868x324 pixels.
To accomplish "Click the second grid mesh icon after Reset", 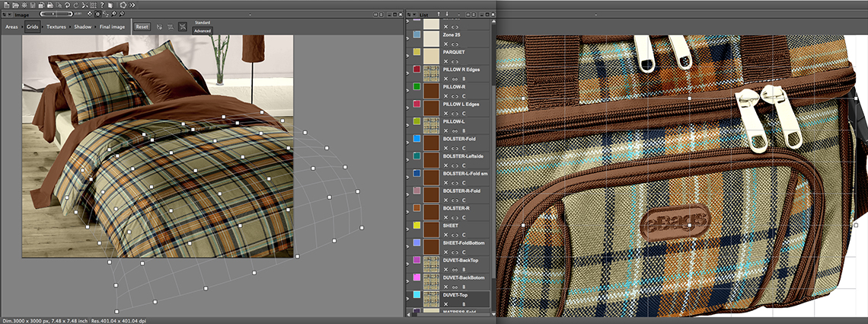I will pyautogui.click(x=171, y=27).
